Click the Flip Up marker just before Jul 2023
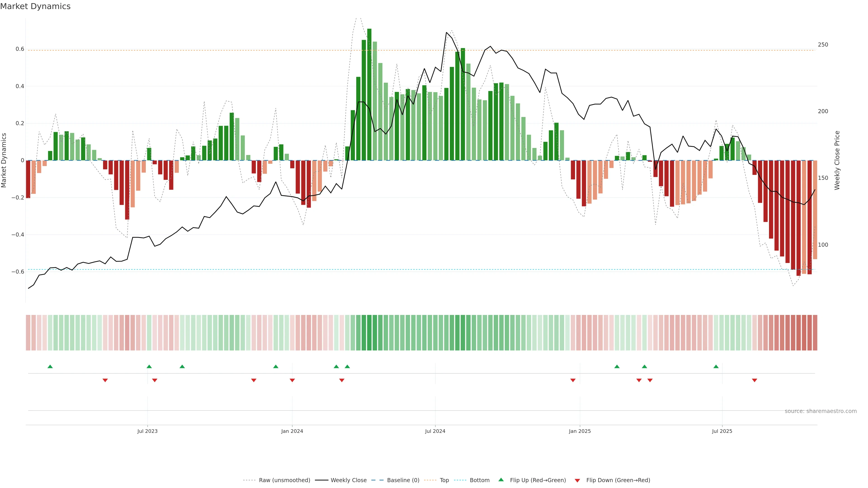Screen dimensions: 868x488 [149, 366]
